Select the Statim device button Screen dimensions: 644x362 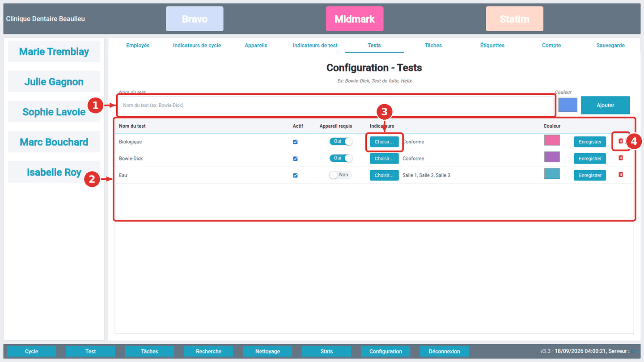pos(515,19)
